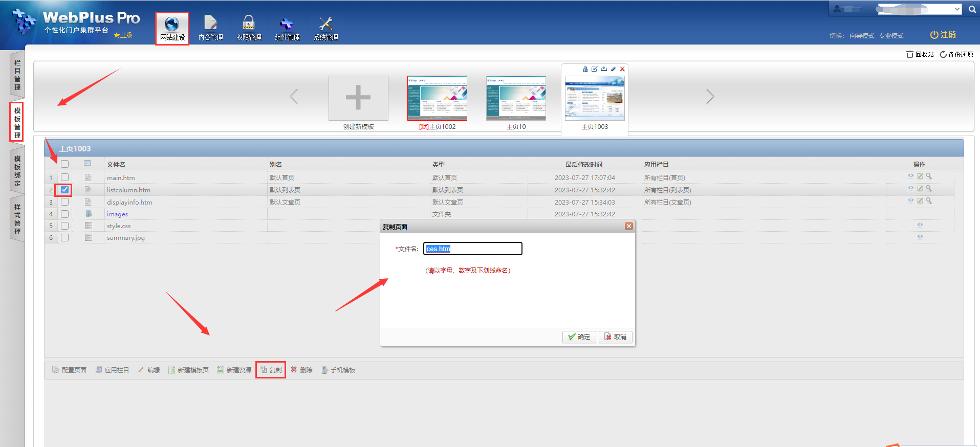Open the 网站建设 globe icon
This screenshot has height=447, width=980.
pyautogui.click(x=172, y=25)
